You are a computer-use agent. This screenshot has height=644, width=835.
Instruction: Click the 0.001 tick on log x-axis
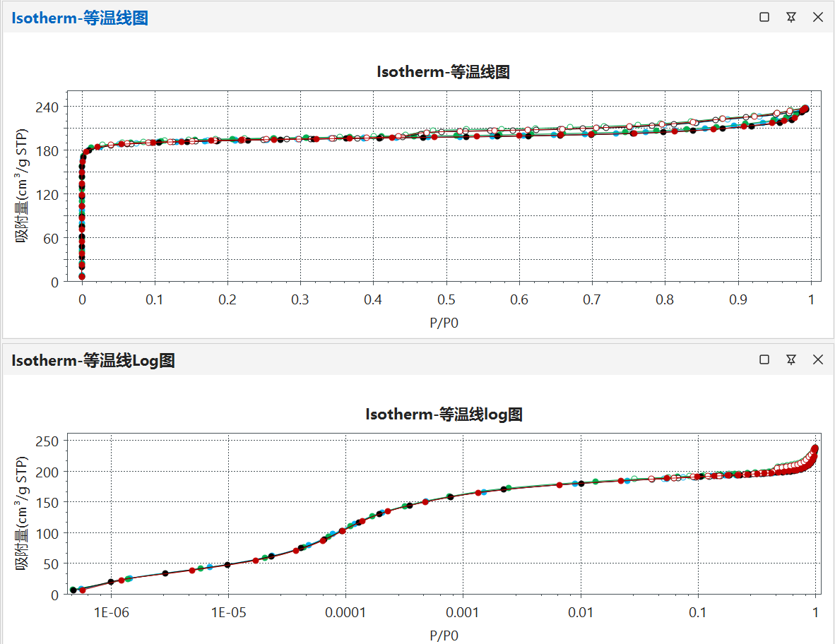(x=462, y=613)
